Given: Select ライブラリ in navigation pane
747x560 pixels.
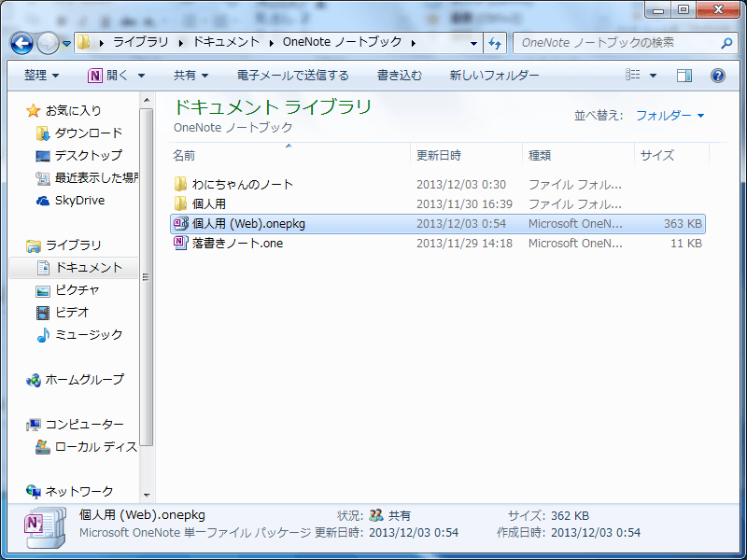Looking at the screenshot, I should [x=74, y=245].
